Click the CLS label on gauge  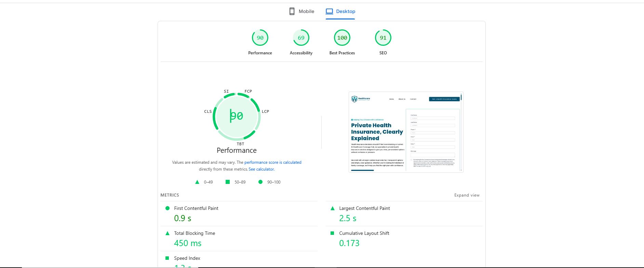pos(208,111)
